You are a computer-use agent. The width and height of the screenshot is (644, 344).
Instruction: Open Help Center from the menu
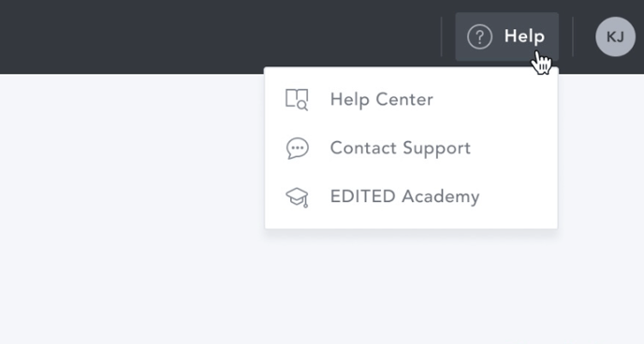pyautogui.click(x=411, y=100)
